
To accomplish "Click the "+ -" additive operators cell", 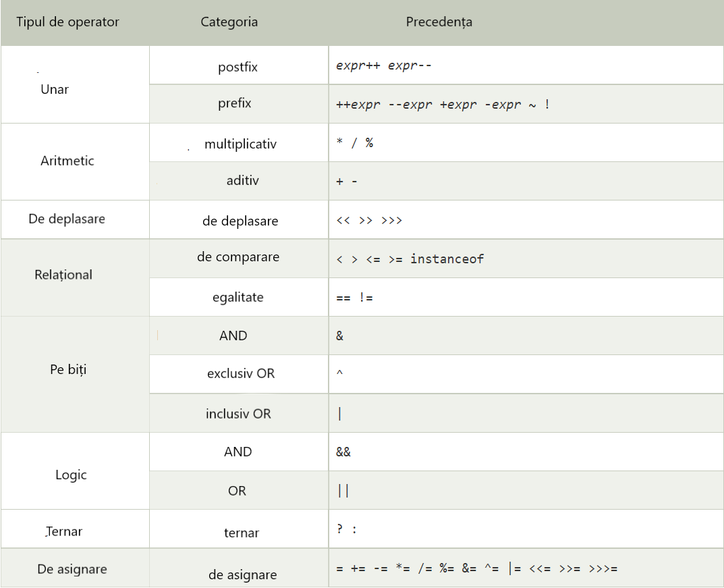I will pyautogui.click(x=347, y=182).
